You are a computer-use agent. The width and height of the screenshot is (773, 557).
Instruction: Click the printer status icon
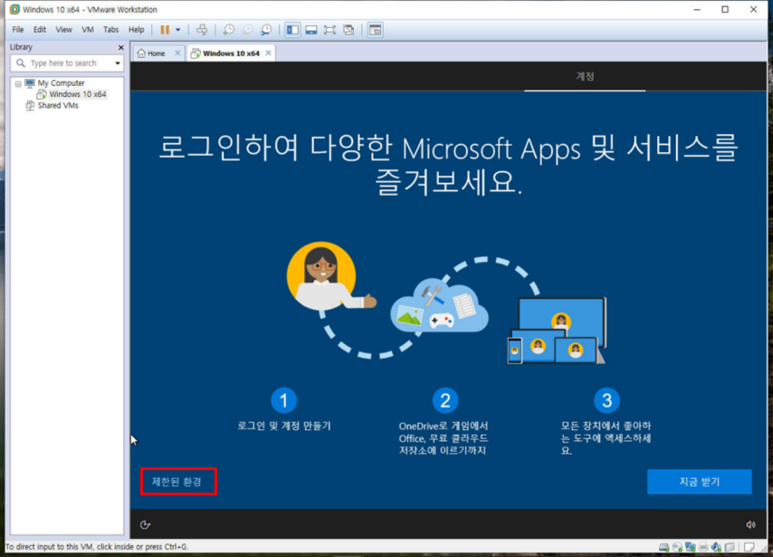click(x=703, y=547)
